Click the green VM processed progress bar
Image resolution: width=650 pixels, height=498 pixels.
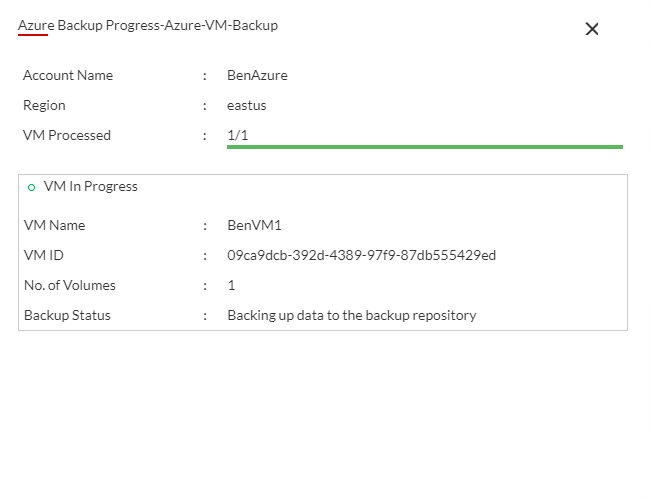[x=424, y=147]
